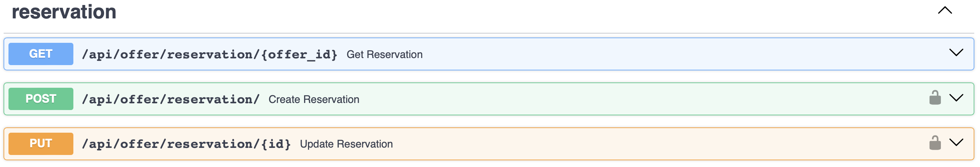Click the orange PUT method badge
980x167 pixels.
[41, 144]
